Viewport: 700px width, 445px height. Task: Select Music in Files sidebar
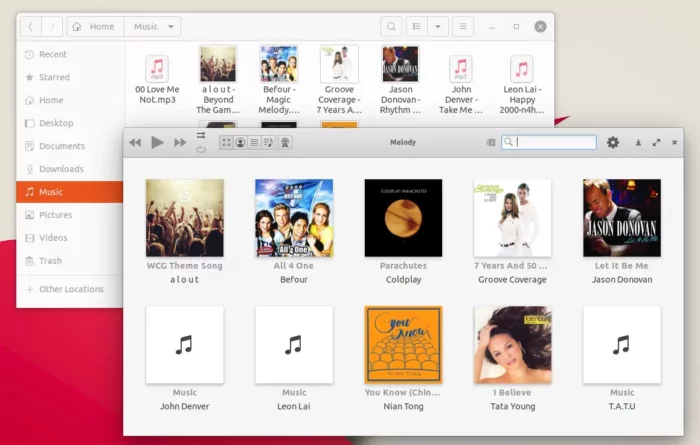(70, 192)
